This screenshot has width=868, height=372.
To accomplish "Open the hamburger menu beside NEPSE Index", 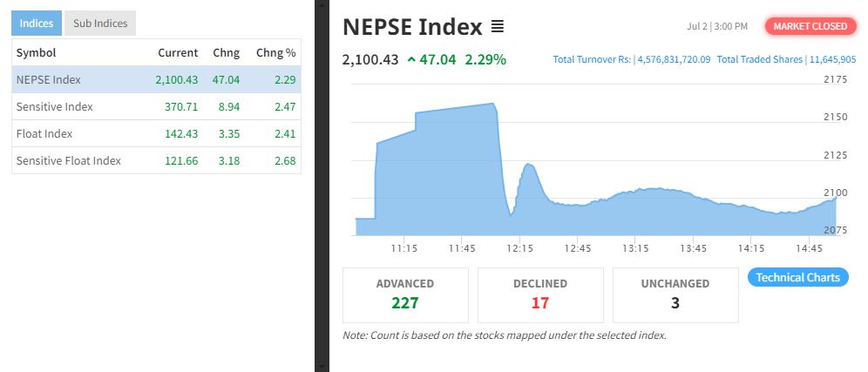I will (x=497, y=26).
